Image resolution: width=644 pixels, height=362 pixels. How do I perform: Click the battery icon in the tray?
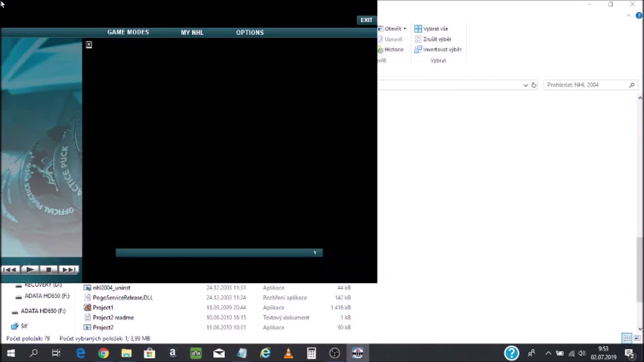click(x=559, y=353)
